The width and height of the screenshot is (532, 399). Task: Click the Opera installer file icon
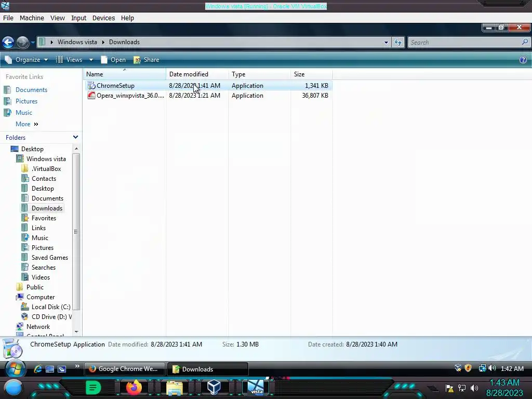[x=91, y=96]
